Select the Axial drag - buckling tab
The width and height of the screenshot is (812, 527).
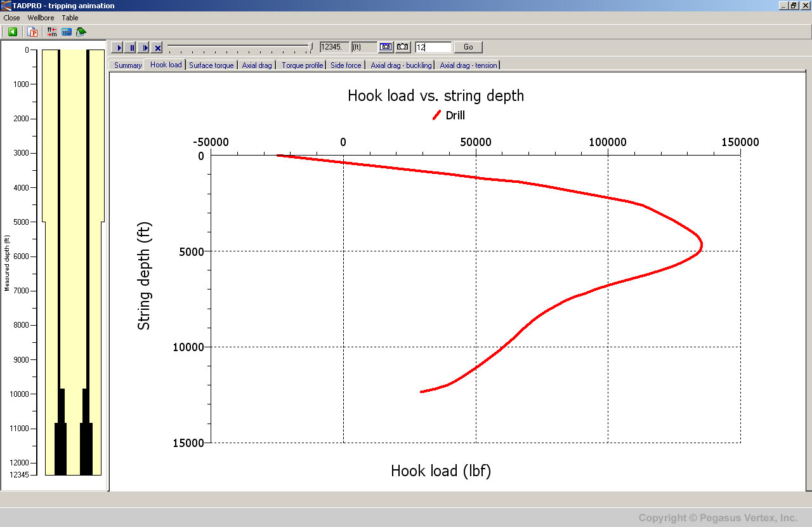coord(400,65)
